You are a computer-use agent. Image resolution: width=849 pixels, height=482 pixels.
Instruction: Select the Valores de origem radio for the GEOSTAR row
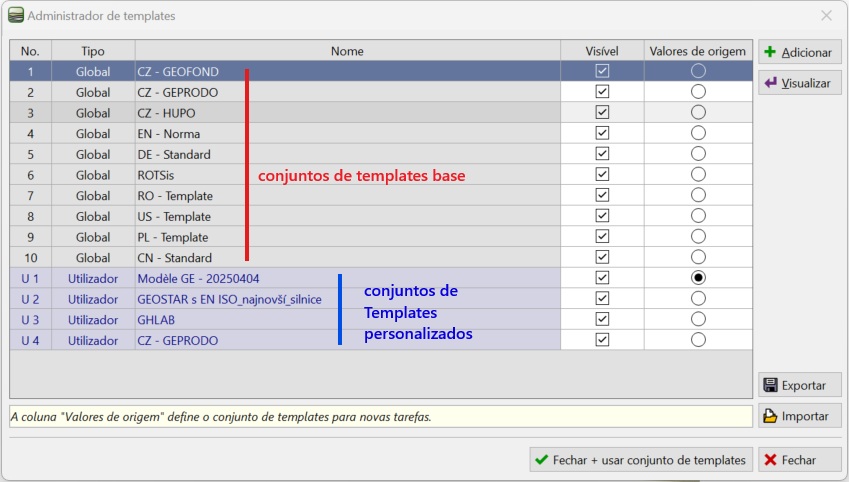point(698,298)
